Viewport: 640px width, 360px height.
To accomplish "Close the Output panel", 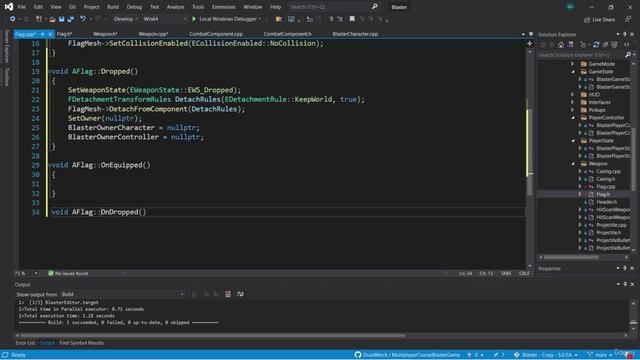I will pos(632,284).
